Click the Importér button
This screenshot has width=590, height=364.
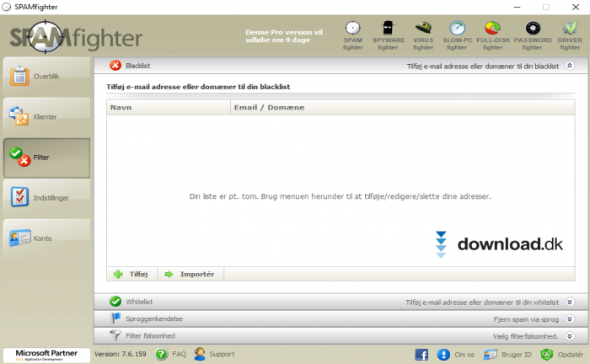click(x=190, y=274)
